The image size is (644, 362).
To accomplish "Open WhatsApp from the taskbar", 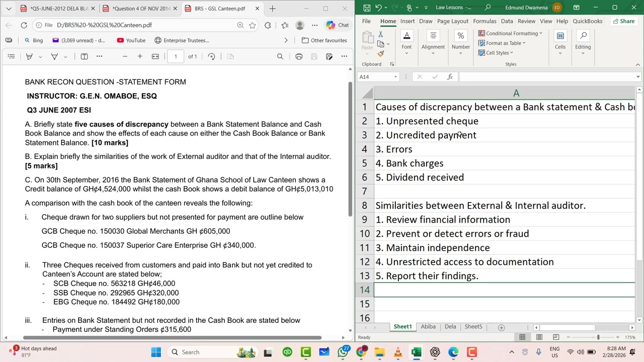I will tap(343, 352).
